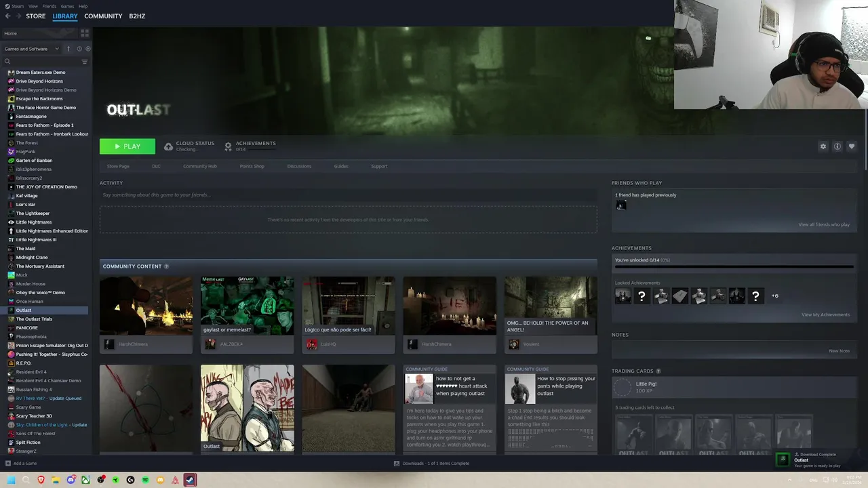Click View My Achievements link
Screen dimensions: 868x488
(825, 314)
